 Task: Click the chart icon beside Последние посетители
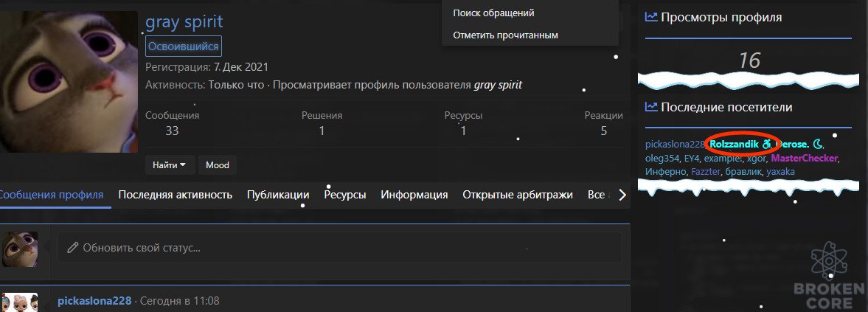pyautogui.click(x=652, y=107)
